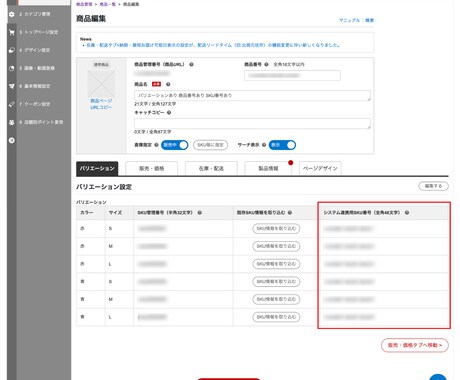
Task: Switch to the 在庫・配送 tab
Action: pos(211,169)
